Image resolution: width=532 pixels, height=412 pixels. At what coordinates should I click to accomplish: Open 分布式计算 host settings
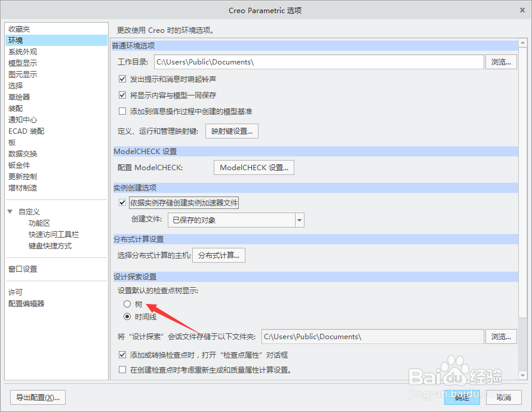pos(219,256)
